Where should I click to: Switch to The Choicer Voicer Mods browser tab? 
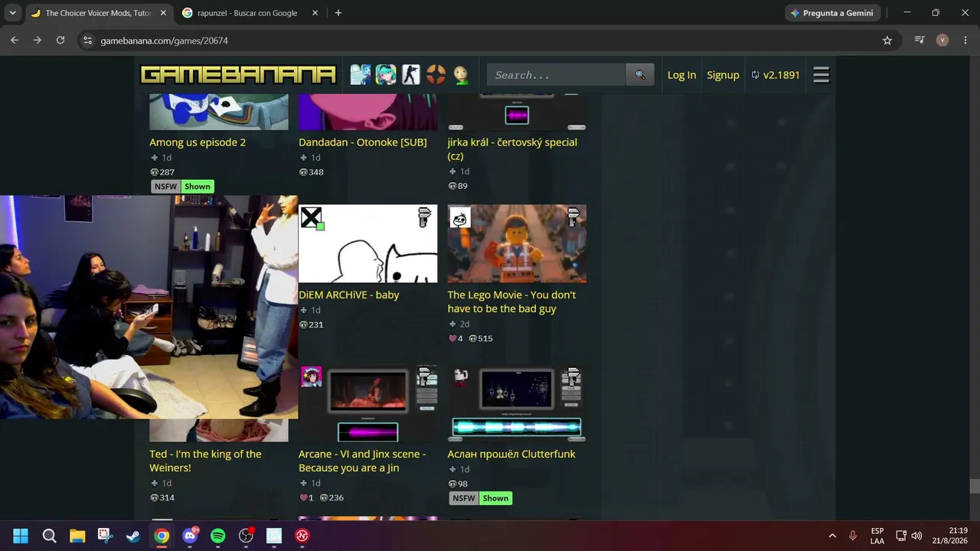(x=98, y=13)
